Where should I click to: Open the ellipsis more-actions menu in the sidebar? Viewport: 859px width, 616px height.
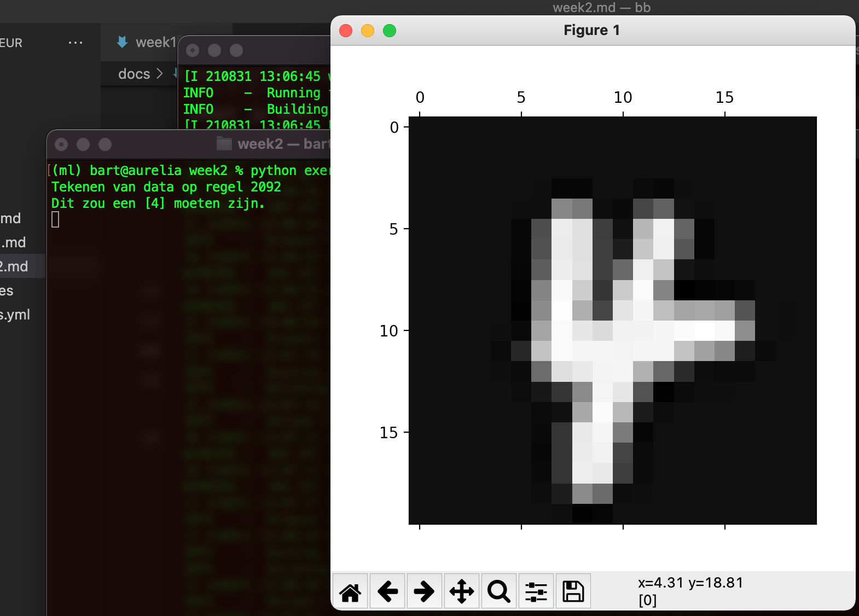pos(76,43)
